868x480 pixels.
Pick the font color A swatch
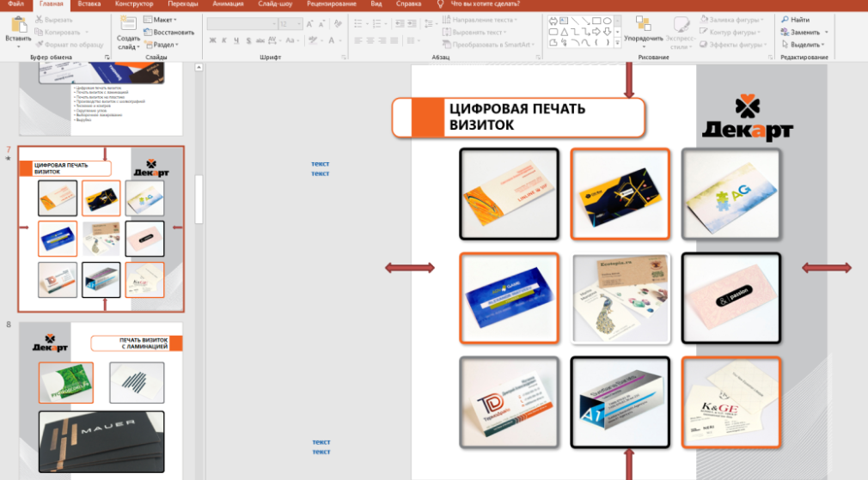tap(331, 40)
